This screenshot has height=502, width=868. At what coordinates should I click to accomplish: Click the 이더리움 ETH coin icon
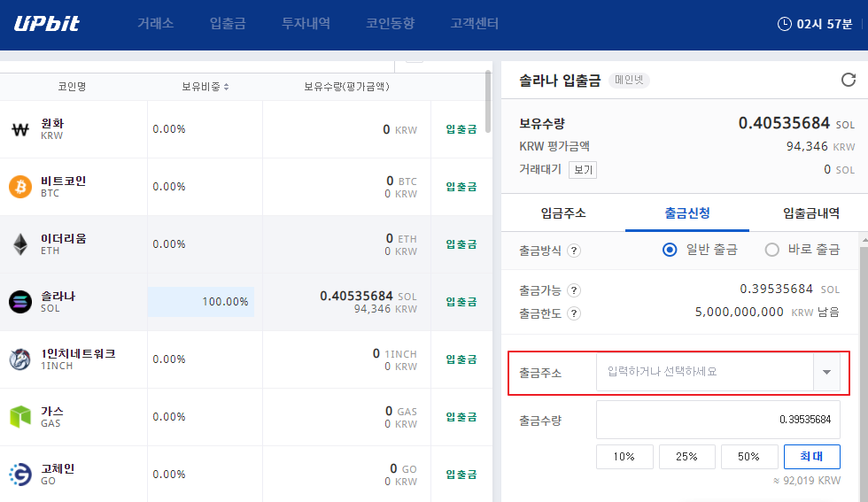(x=20, y=244)
